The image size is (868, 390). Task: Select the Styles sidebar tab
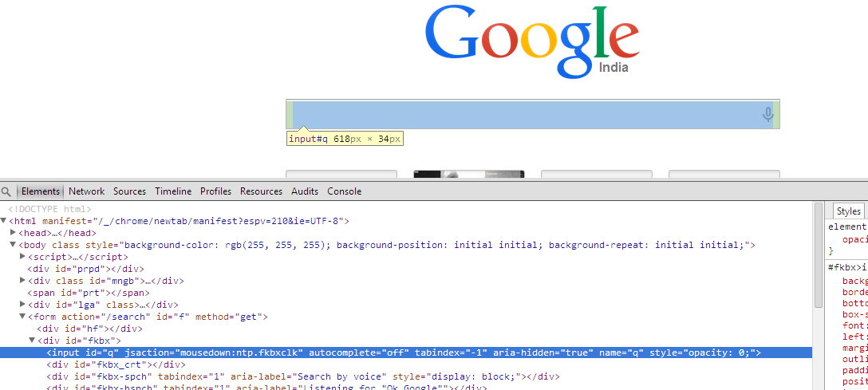(x=849, y=211)
